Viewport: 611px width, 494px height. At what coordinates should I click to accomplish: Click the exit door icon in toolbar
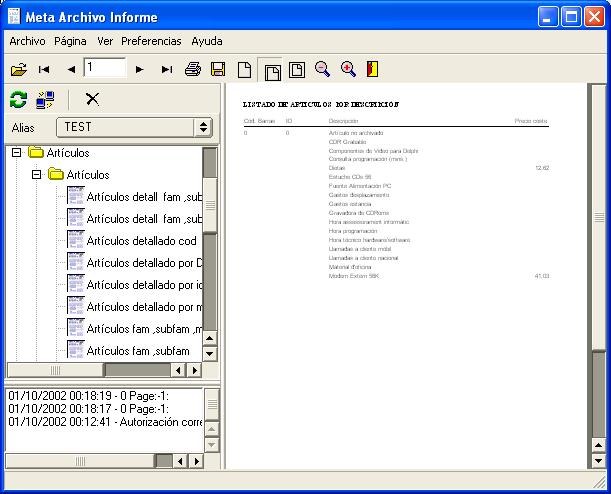372,69
